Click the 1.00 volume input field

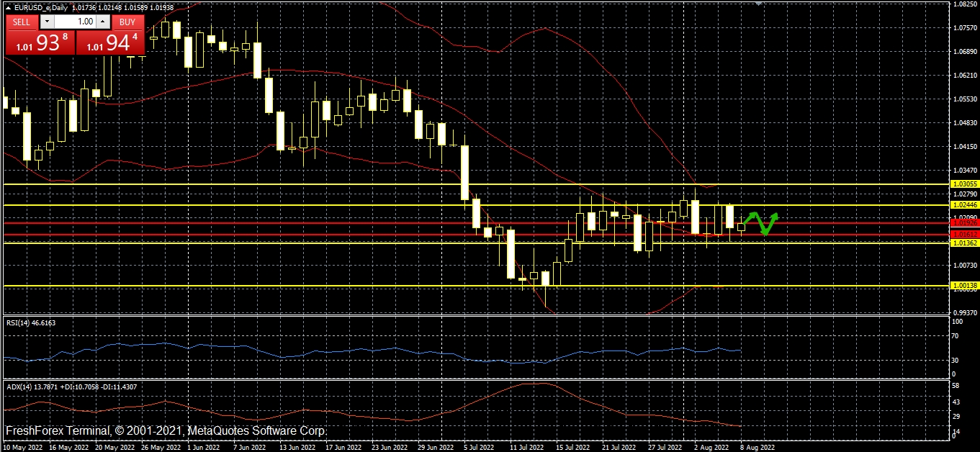point(74,22)
